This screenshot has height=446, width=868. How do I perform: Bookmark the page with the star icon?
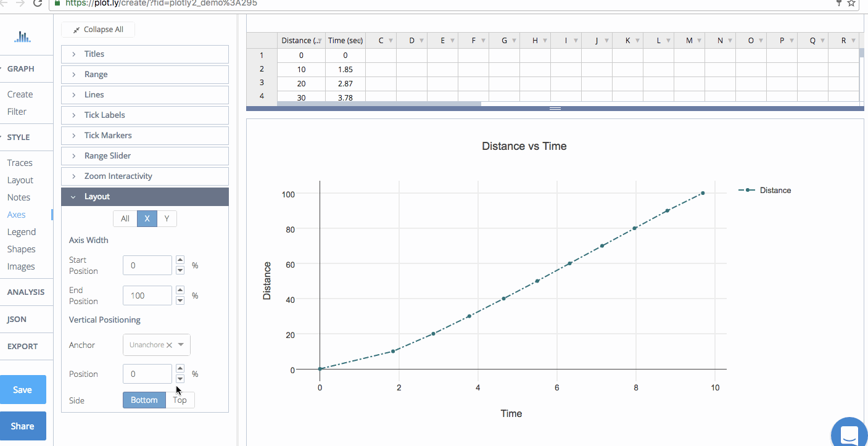[851, 3]
